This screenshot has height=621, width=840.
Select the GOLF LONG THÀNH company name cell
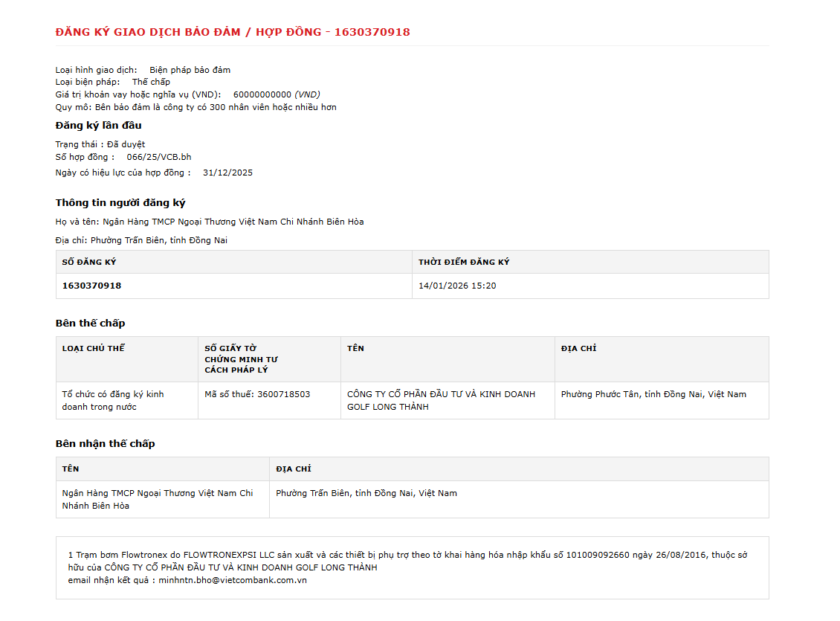(448, 400)
